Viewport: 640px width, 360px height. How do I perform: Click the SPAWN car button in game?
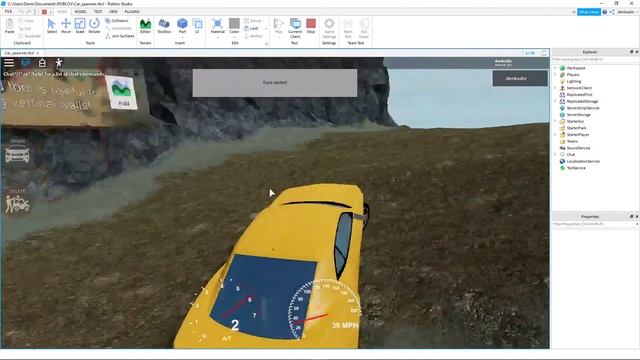17,151
